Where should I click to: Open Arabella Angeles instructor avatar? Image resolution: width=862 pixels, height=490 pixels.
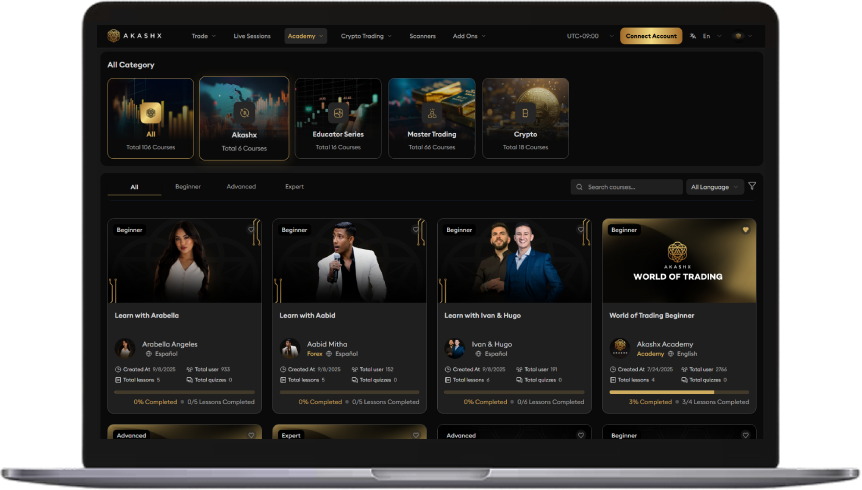(x=125, y=348)
